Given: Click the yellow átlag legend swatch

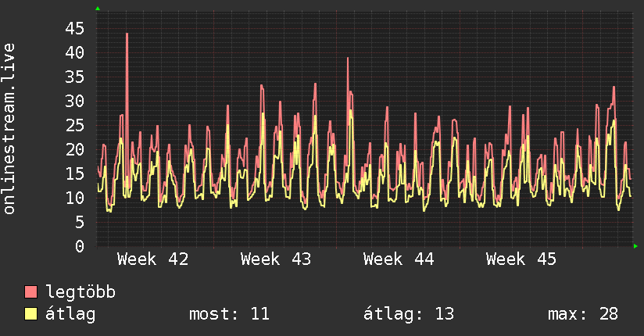Looking at the screenshot, I should click(30, 314).
